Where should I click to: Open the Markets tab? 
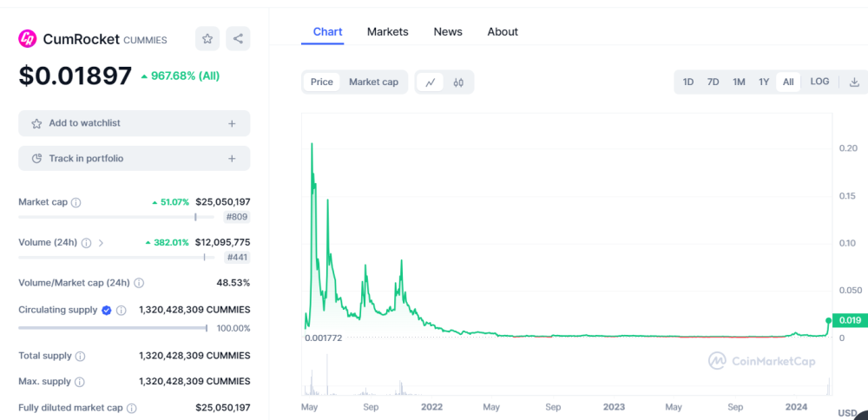387,32
